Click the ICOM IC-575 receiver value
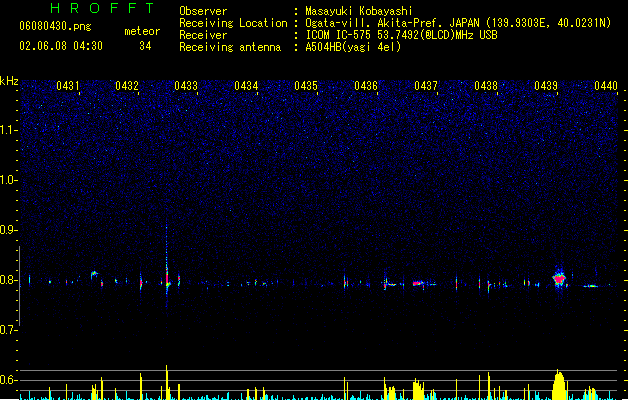The height and width of the screenshot is (400, 629). pyautogui.click(x=402, y=35)
